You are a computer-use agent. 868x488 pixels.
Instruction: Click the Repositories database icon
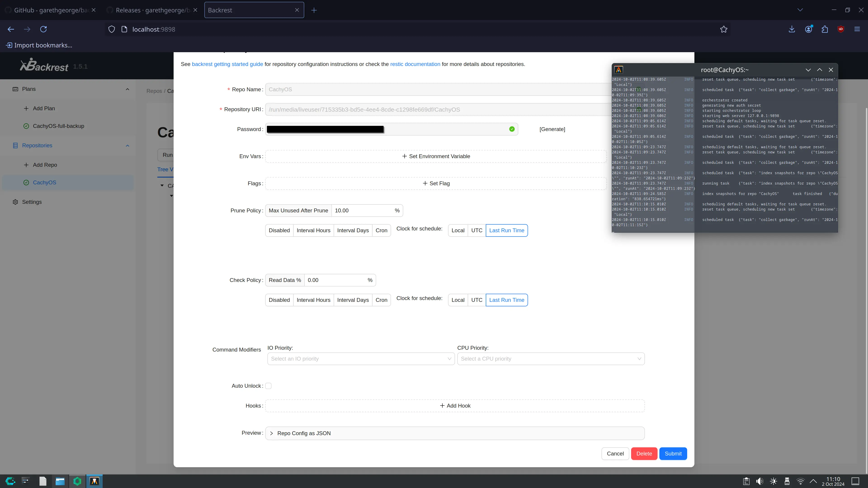15,145
